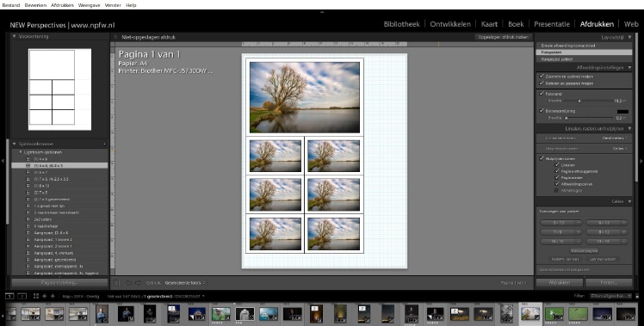
Task: Collapse the Sjabloonbrowser panel
Action: (x=15, y=145)
